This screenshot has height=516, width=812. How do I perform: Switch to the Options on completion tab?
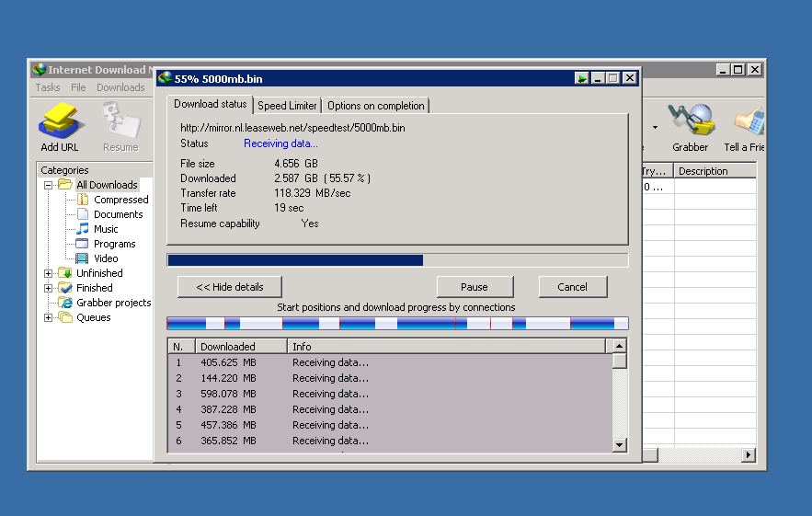point(375,106)
